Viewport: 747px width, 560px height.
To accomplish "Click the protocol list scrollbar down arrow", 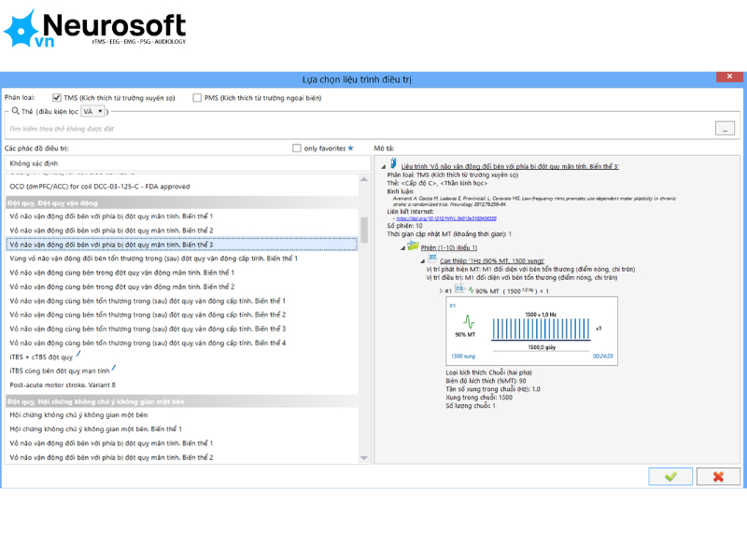I will (364, 458).
